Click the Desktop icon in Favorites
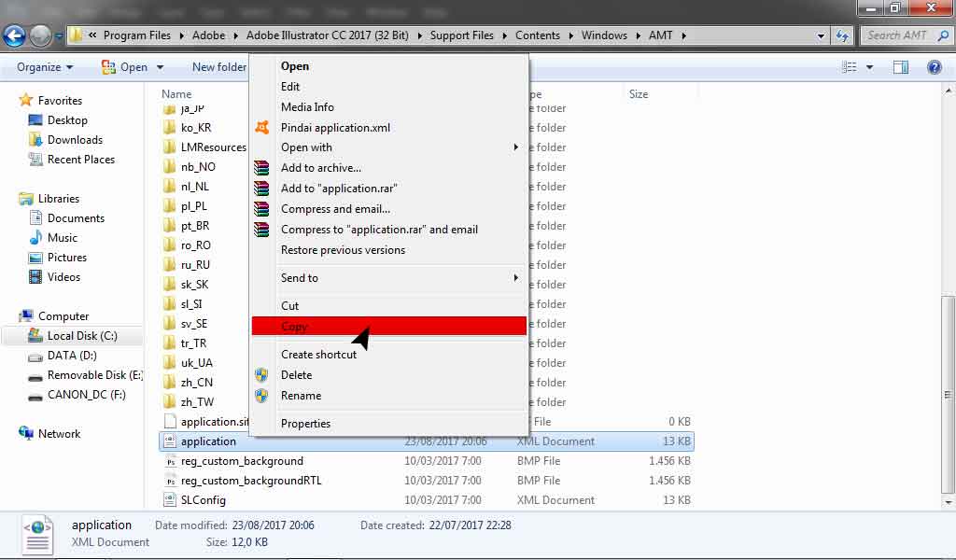 click(x=35, y=120)
